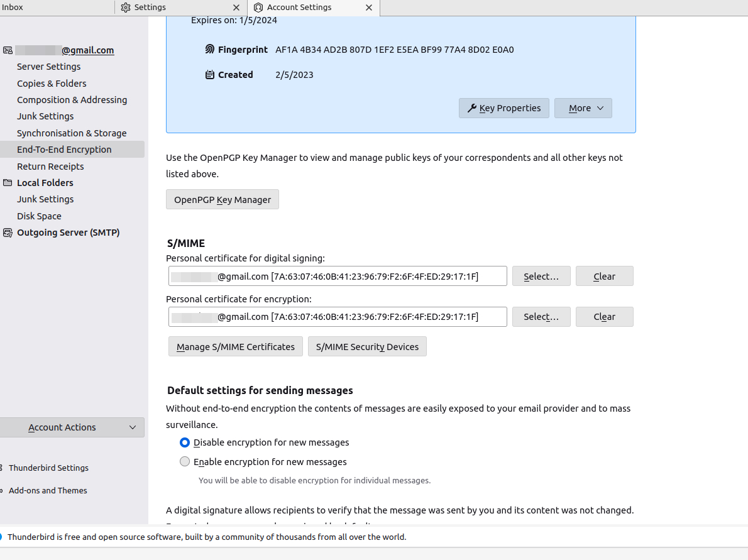Expand the Account Actions dropdown
The height and width of the screenshot is (560, 748).
coord(72,427)
